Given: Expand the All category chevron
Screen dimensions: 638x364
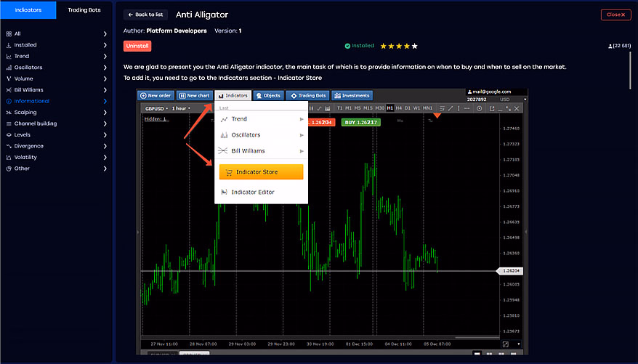Looking at the screenshot, I should coord(105,34).
